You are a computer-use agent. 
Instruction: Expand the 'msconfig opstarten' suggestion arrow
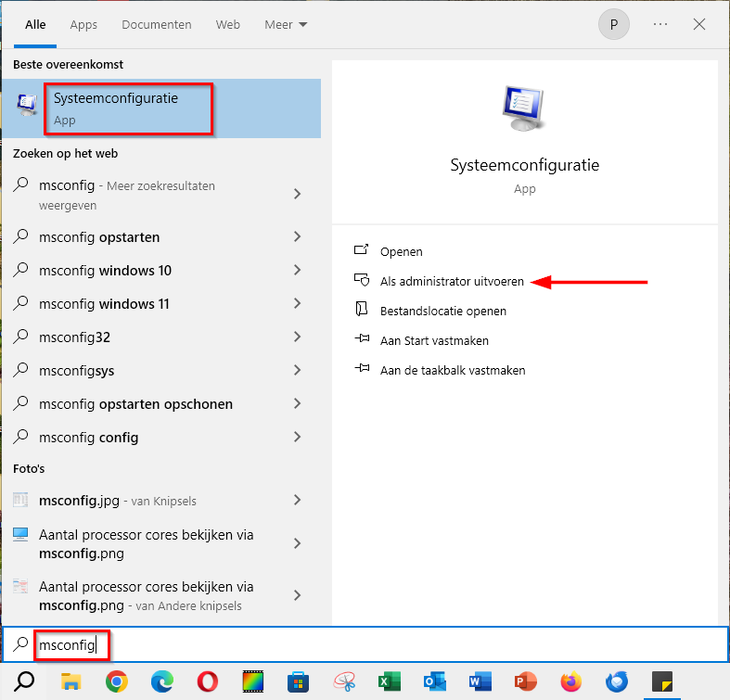297,237
